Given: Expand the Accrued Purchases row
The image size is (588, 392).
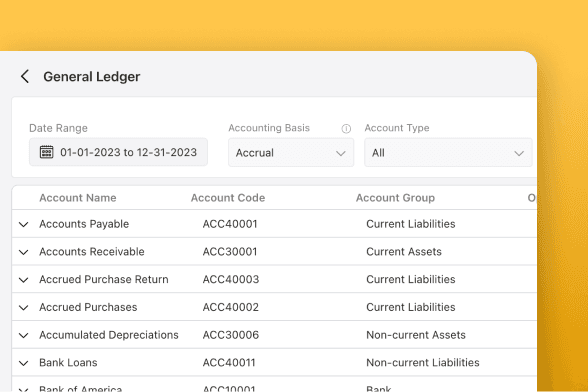Looking at the screenshot, I should point(24,308).
